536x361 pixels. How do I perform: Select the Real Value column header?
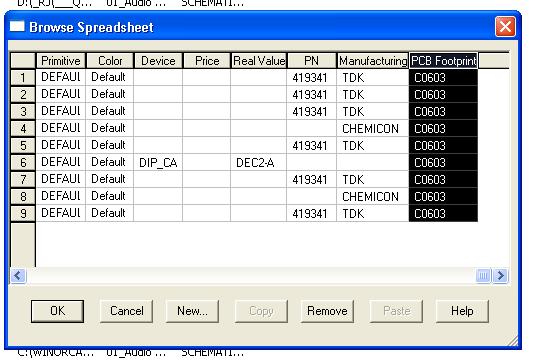tap(259, 61)
